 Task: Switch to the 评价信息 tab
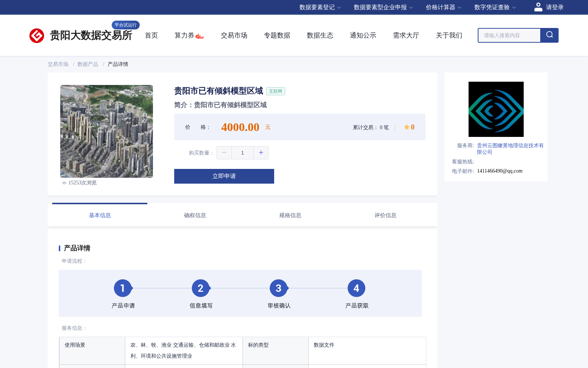pos(386,215)
